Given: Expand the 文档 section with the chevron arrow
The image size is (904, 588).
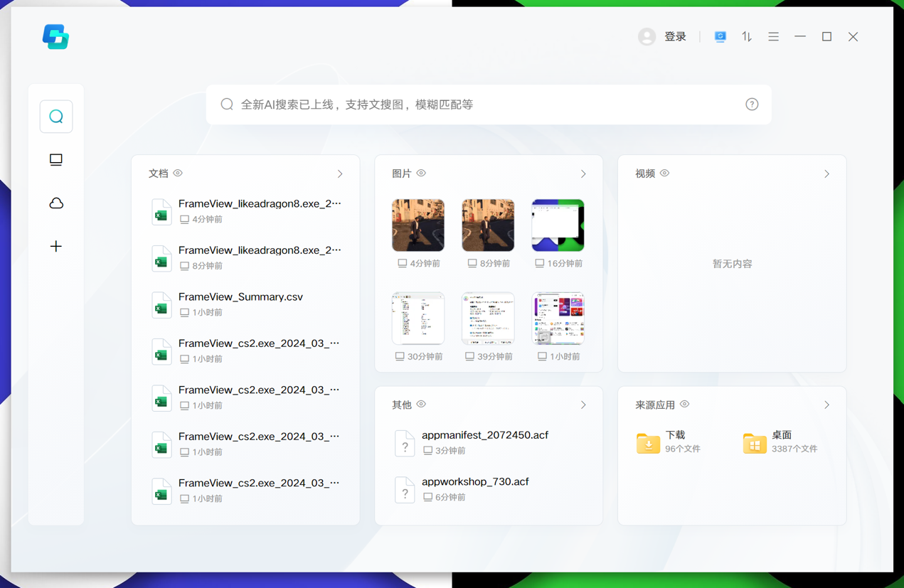Looking at the screenshot, I should (340, 174).
